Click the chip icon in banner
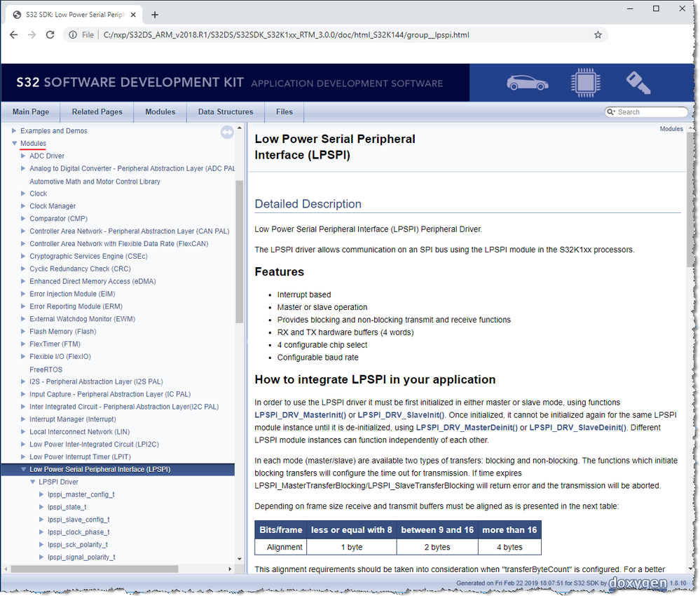Viewport: 700px width, 596px height. point(585,83)
